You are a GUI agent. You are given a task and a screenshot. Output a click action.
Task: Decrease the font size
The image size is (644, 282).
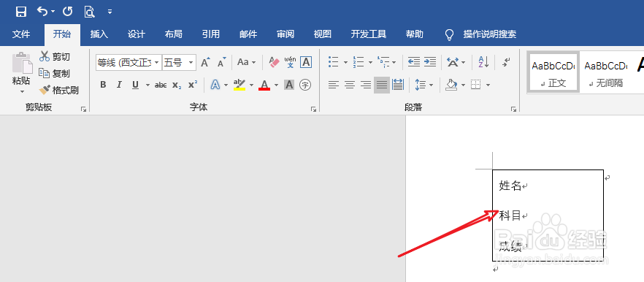[222, 63]
